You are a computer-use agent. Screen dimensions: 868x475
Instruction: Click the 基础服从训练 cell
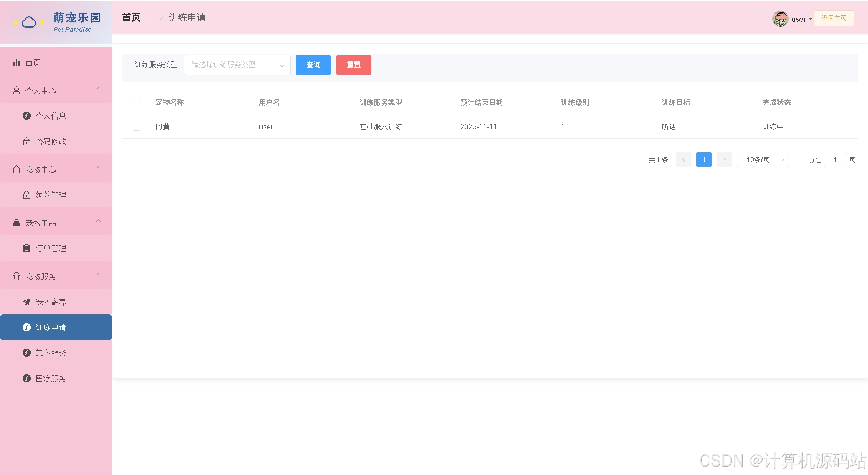pyautogui.click(x=381, y=127)
